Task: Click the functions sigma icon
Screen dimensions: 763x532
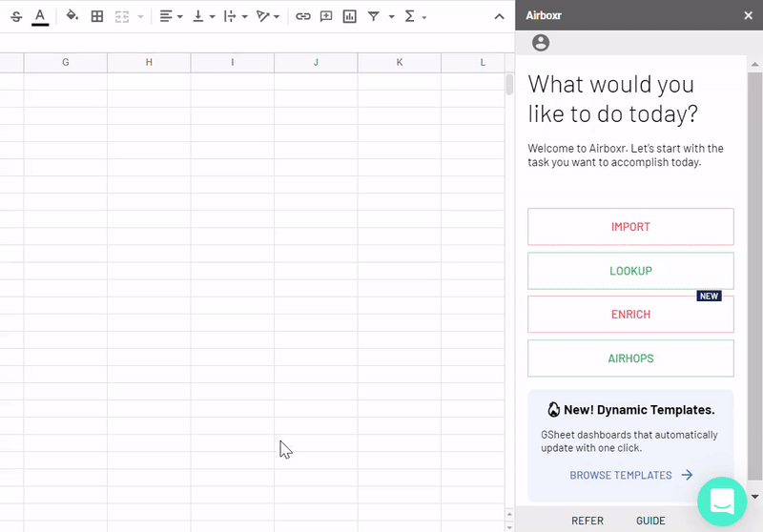Action: [x=410, y=16]
